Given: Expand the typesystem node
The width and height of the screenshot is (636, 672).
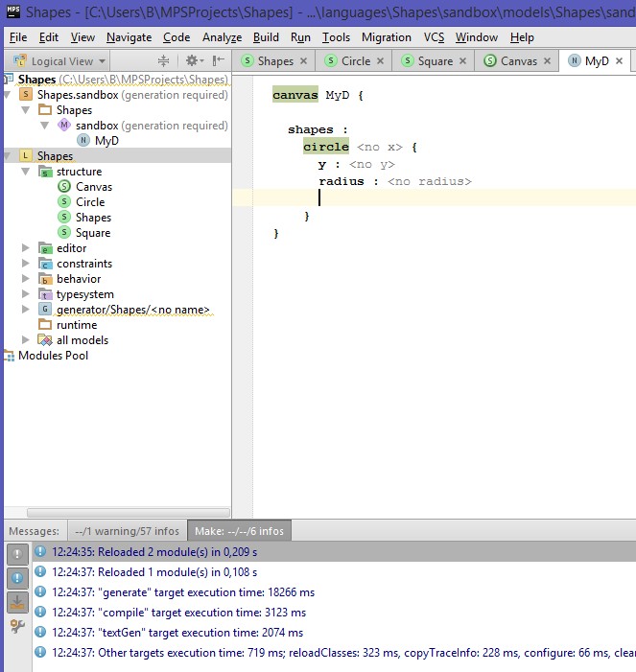Looking at the screenshot, I should click(26, 294).
